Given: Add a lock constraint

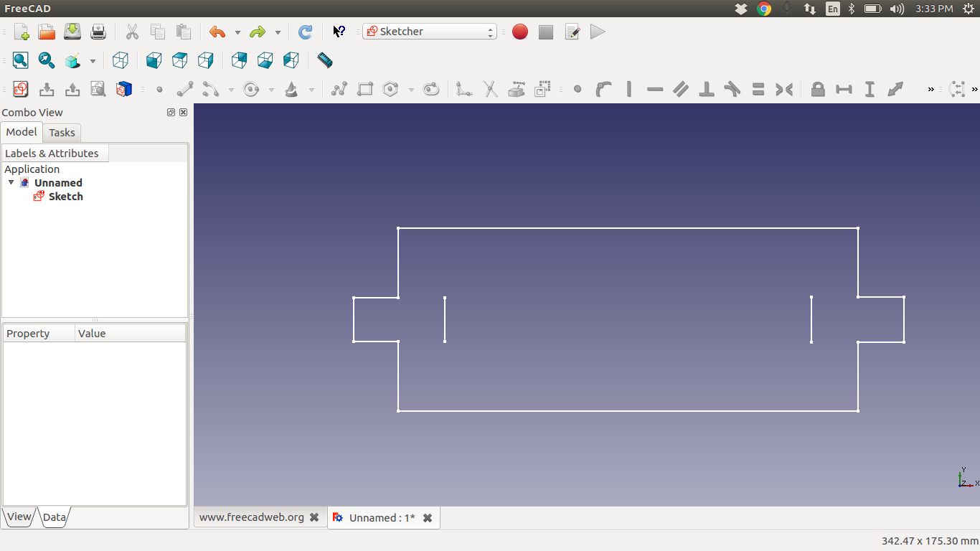Looking at the screenshot, I should pos(817,89).
